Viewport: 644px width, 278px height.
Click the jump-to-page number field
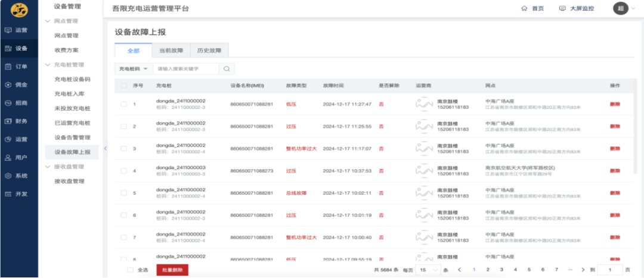coord(610,270)
